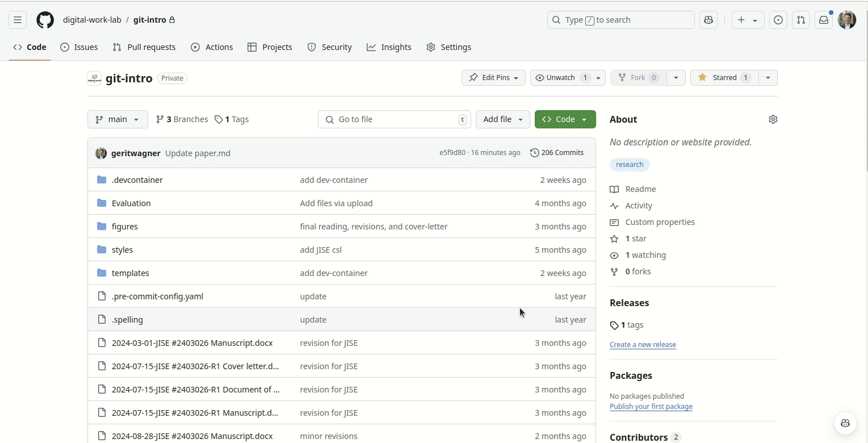Click the fork icon beside 0 forks
The image size is (868, 443).
point(614,271)
